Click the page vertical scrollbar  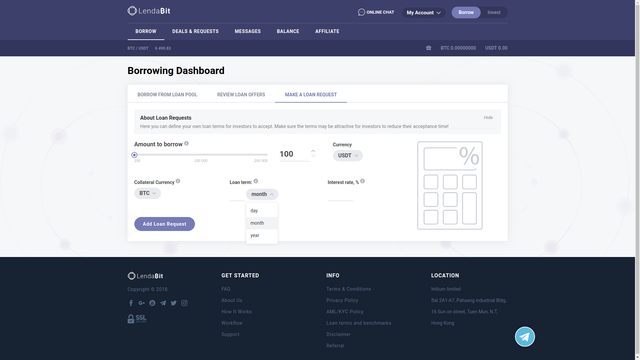[x=637, y=180]
